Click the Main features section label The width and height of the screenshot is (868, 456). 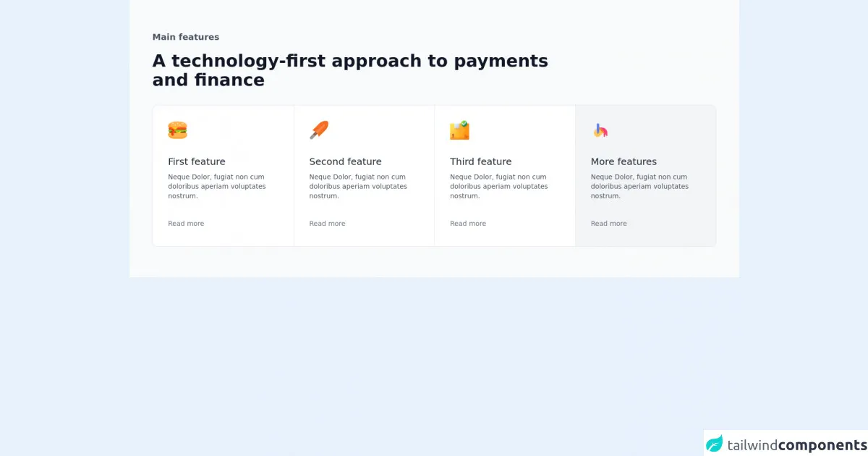[x=186, y=37]
